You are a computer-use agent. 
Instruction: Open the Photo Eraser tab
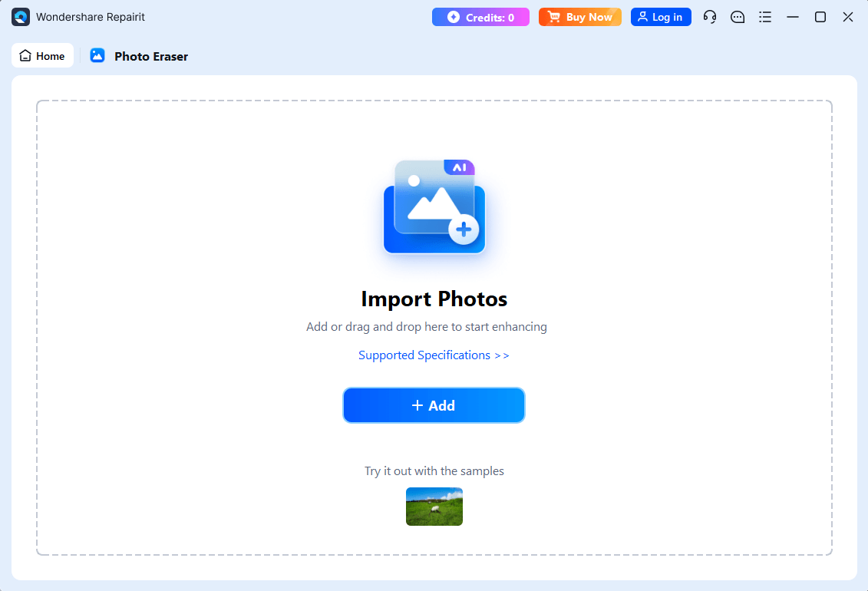point(139,55)
